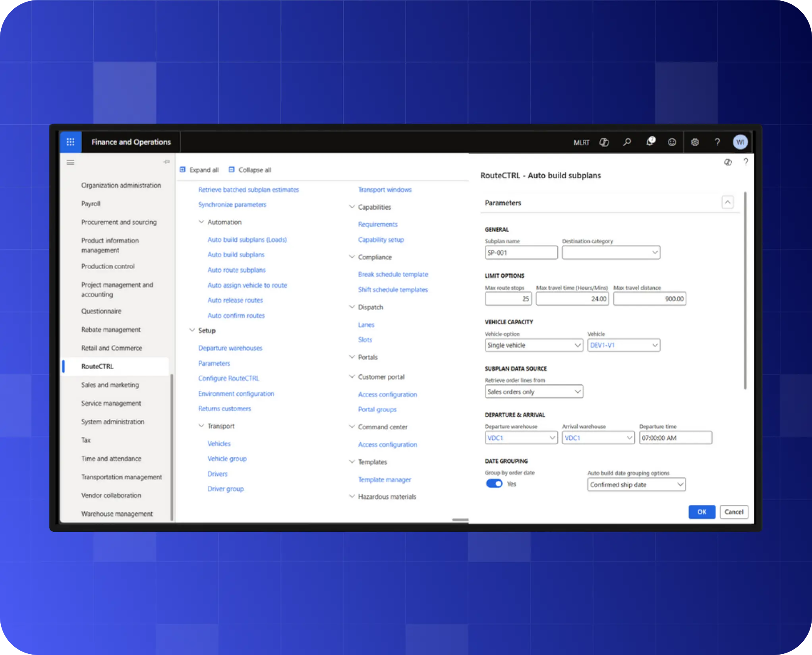Collapse the Templates group

(x=352, y=461)
